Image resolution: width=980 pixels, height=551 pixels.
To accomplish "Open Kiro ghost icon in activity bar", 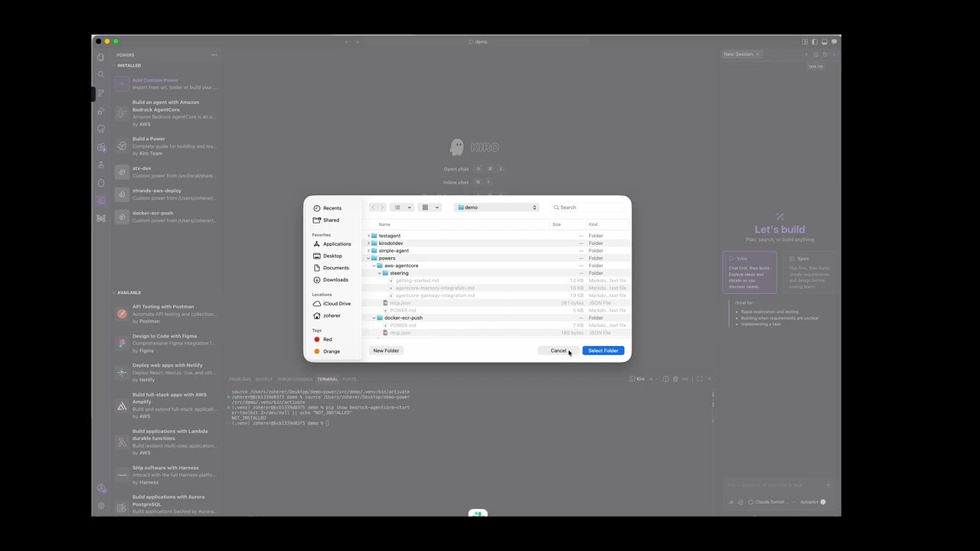I will pyautogui.click(x=100, y=183).
